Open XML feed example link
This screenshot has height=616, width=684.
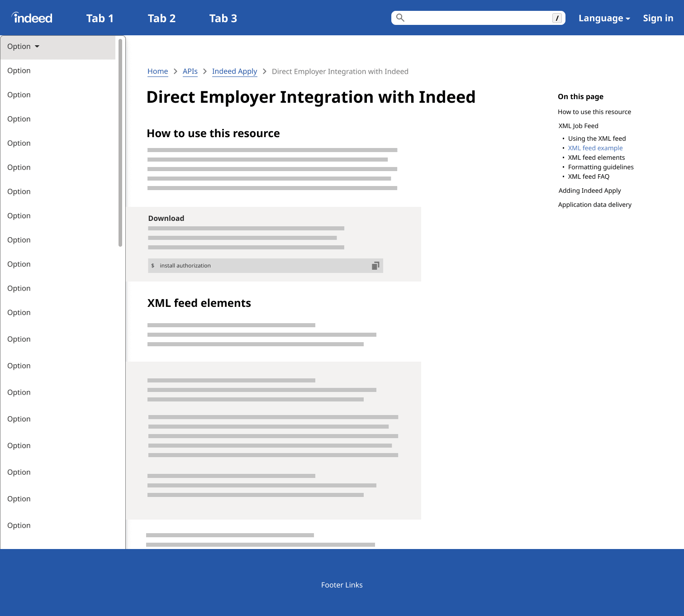click(595, 148)
